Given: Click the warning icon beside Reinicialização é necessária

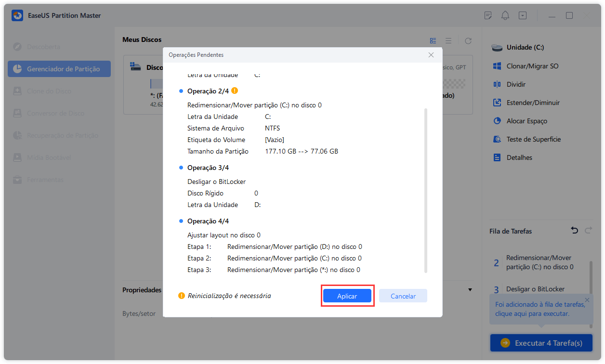Looking at the screenshot, I should tap(182, 296).
